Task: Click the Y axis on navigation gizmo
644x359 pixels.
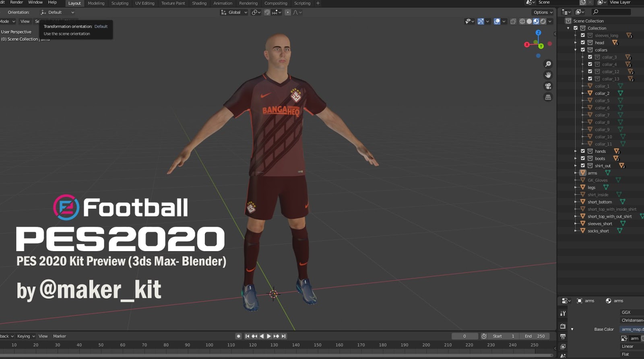Action: pyautogui.click(x=541, y=46)
